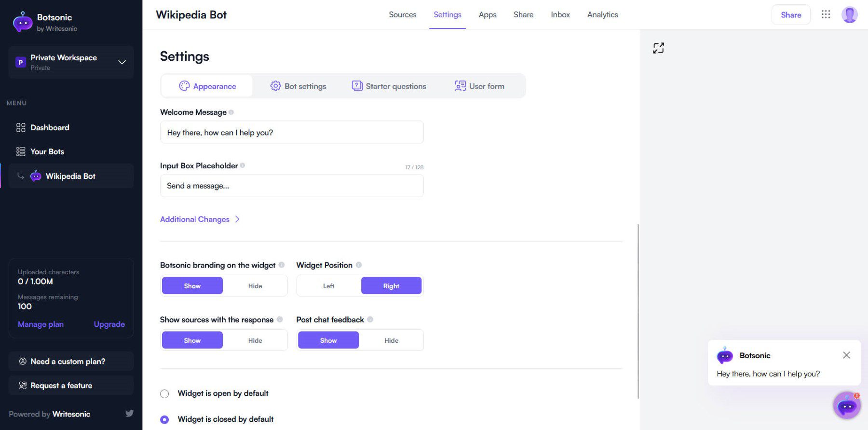This screenshot has width=868, height=430.
Task: Click the purple P workspace badge
Action: (x=20, y=62)
